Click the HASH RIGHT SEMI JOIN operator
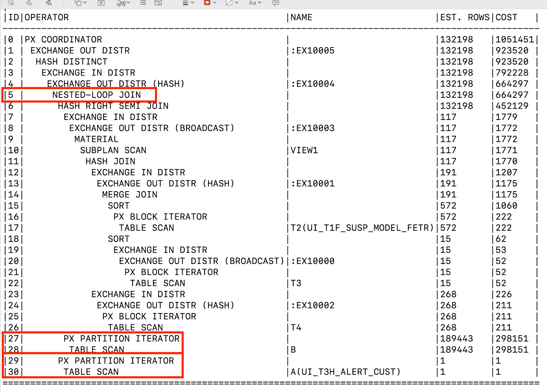Screen dimensions: 547x392 (113, 106)
